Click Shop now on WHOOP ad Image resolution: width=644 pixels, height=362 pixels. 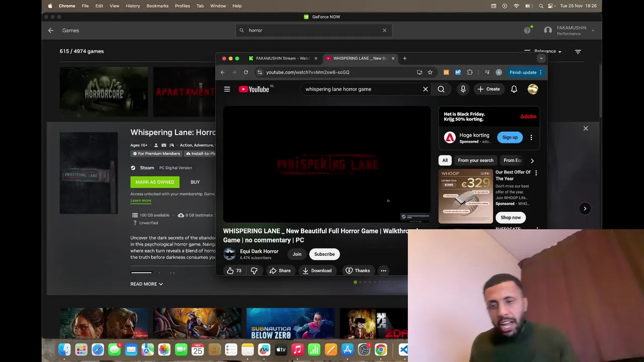click(511, 218)
